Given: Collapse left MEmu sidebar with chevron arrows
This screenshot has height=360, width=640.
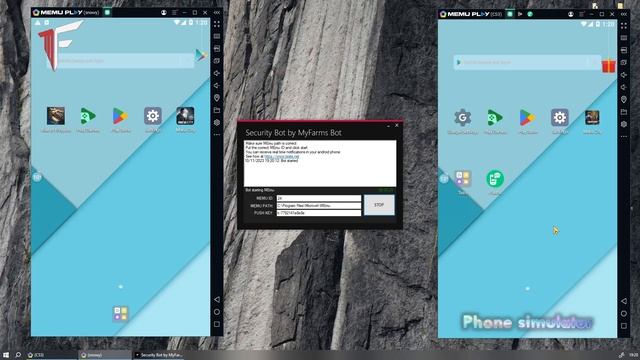Looking at the screenshot, I should tap(217, 13).
